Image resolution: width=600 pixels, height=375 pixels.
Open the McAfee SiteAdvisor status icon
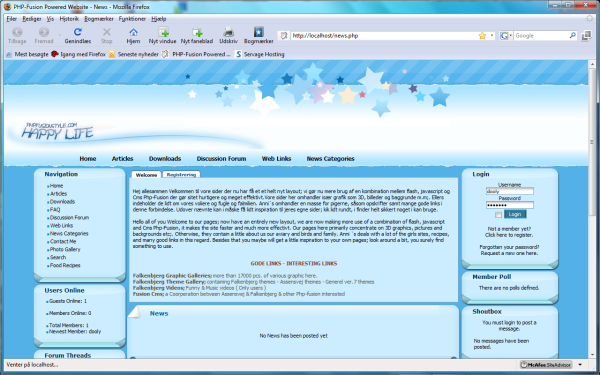tap(546, 365)
